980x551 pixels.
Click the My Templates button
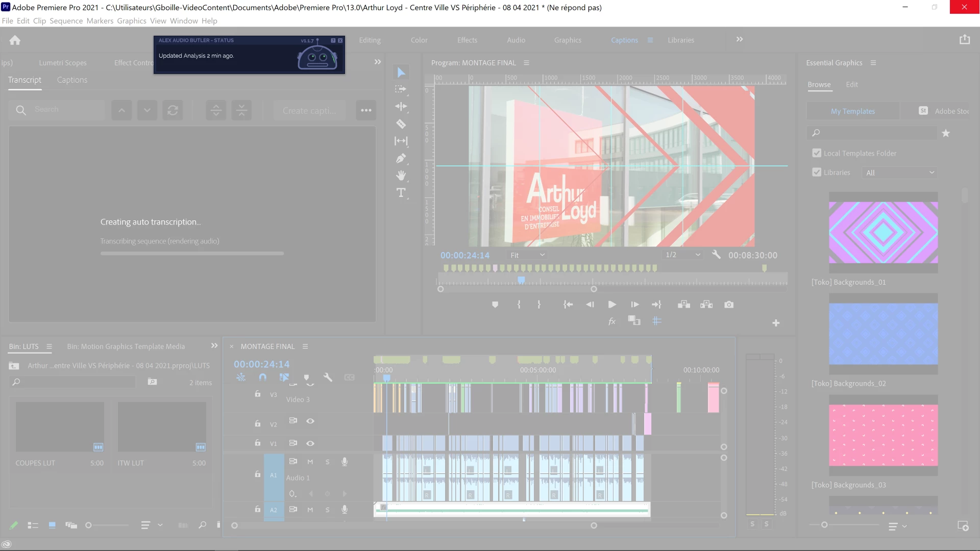click(x=852, y=111)
